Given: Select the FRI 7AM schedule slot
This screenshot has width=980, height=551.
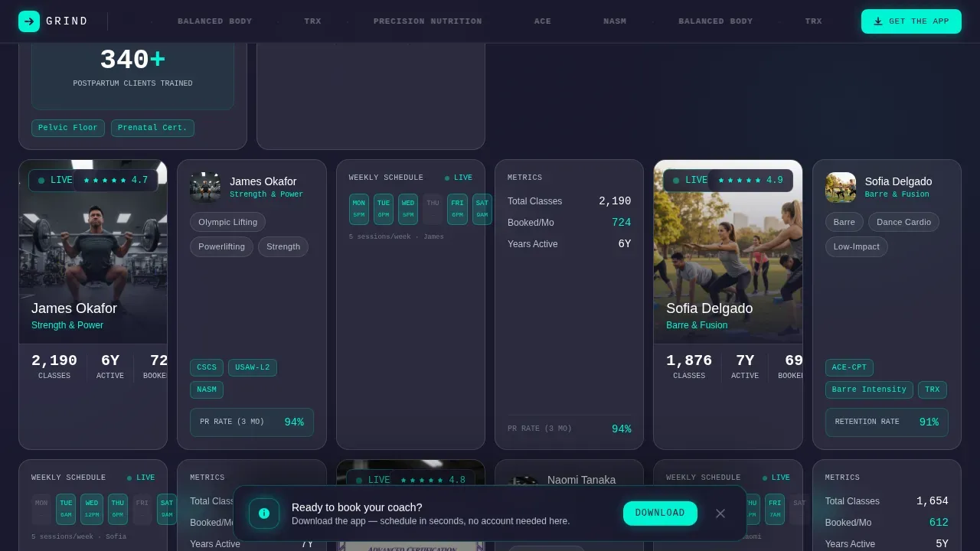Looking at the screenshot, I should coord(775,509).
